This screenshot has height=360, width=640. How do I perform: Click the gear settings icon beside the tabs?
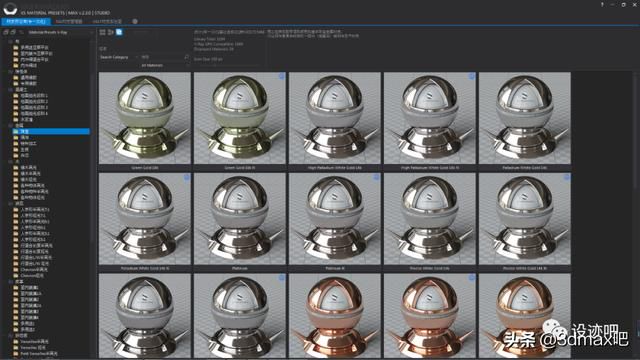[x=135, y=21]
